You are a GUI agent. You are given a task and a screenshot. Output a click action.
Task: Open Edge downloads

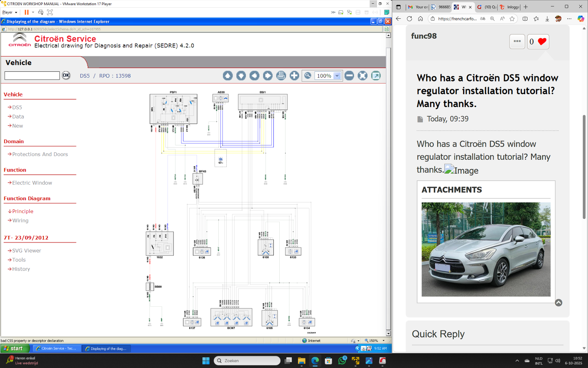click(547, 19)
